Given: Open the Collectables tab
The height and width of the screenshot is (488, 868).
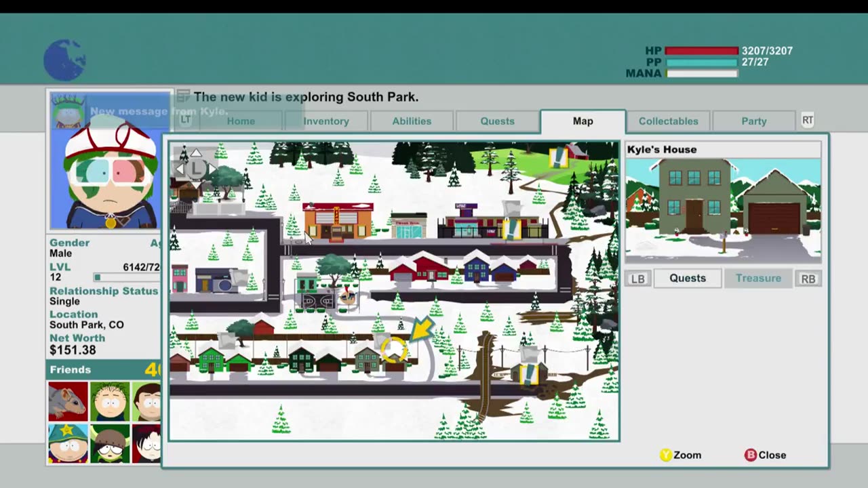Looking at the screenshot, I should click(668, 121).
